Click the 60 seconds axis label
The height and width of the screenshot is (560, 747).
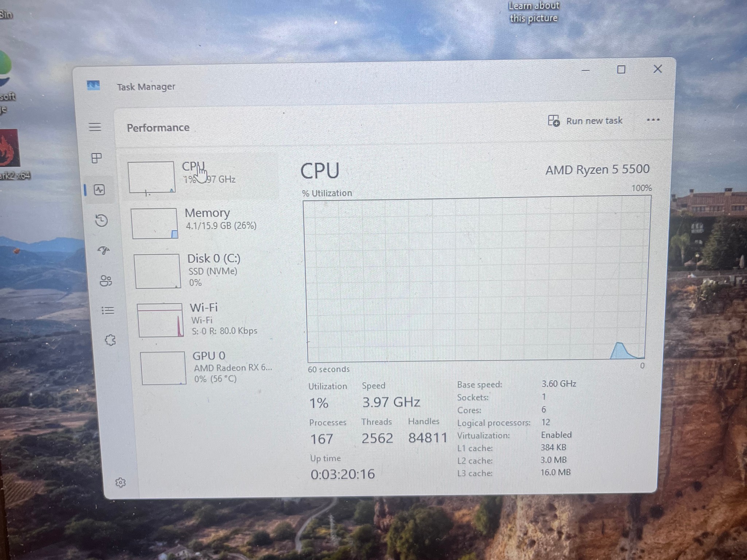[329, 369]
